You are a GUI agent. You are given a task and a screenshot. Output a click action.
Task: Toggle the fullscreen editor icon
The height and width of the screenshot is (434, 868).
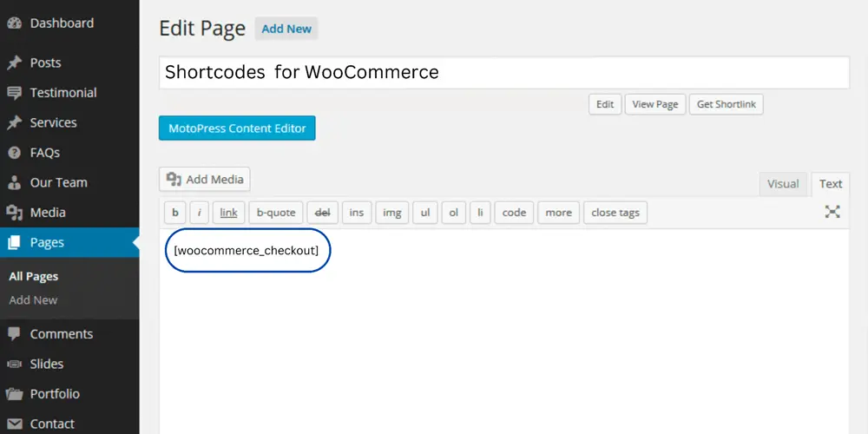(x=832, y=212)
